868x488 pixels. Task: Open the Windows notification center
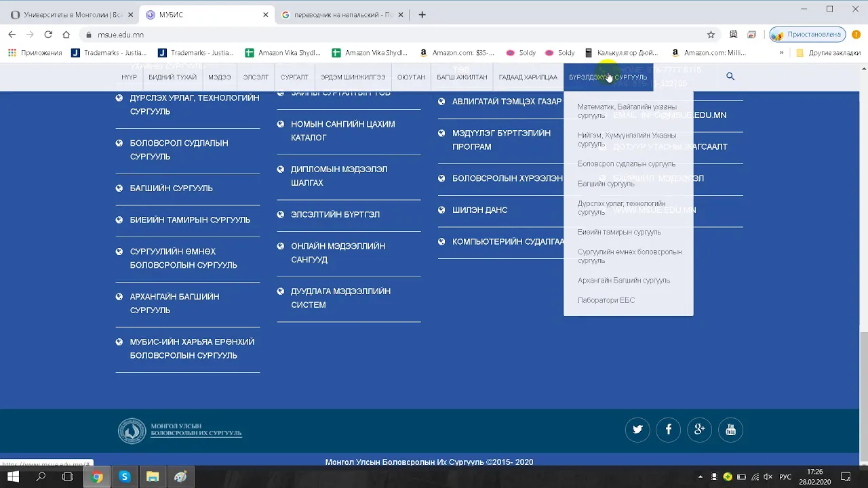pyautogui.click(x=846, y=477)
